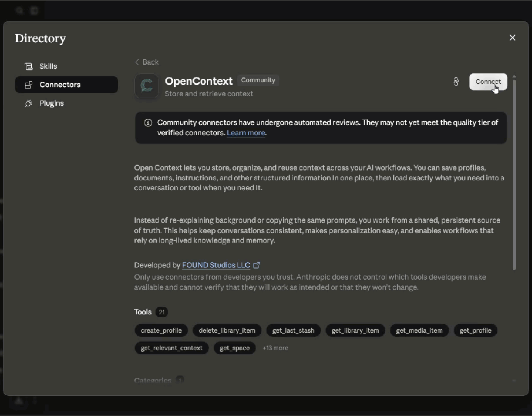
Task: Select the delete_library_item tool chip
Action: coord(227,330)
